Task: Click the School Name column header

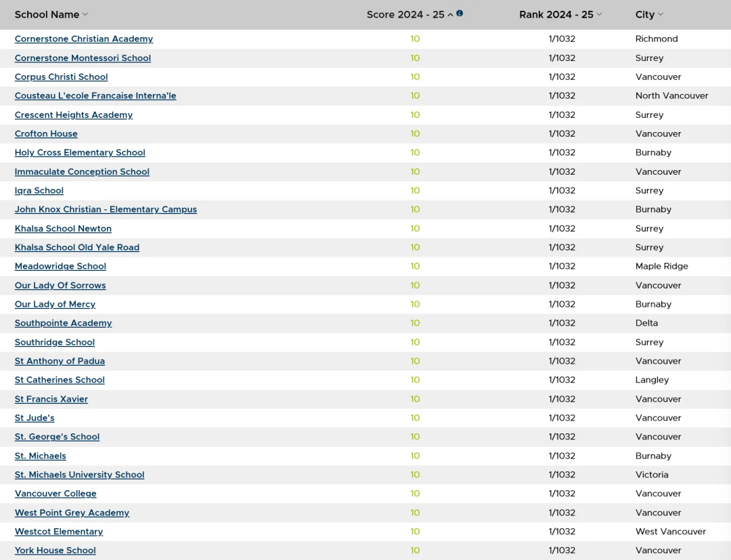Action: (x=47, y=14)
